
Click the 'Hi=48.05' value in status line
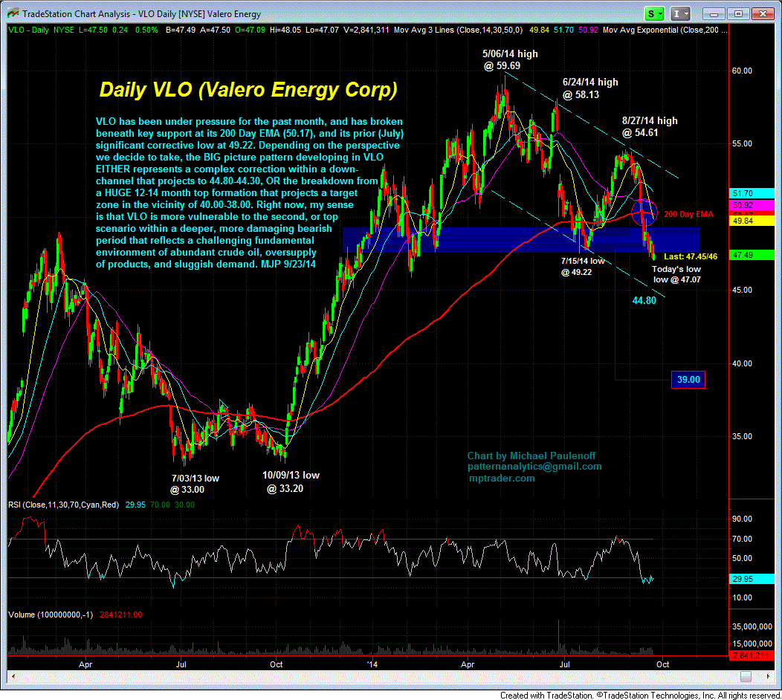(285, 30)
